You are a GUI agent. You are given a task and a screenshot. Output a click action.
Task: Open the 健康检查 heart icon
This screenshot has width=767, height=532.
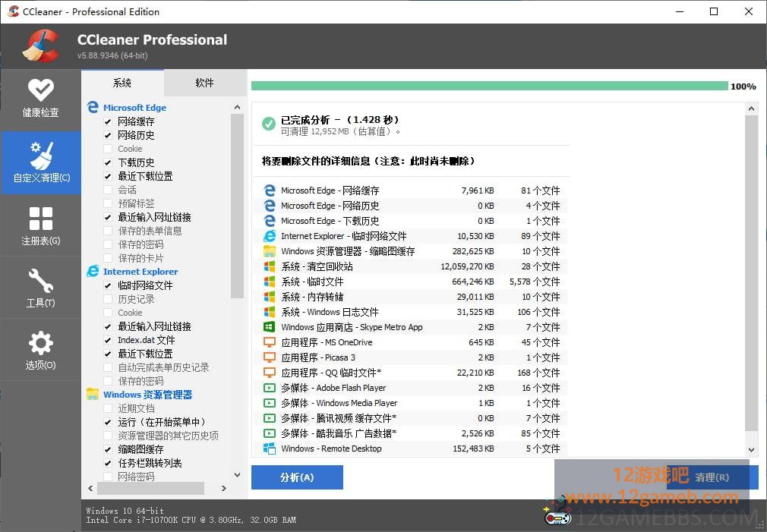click(x=40, y=90)
